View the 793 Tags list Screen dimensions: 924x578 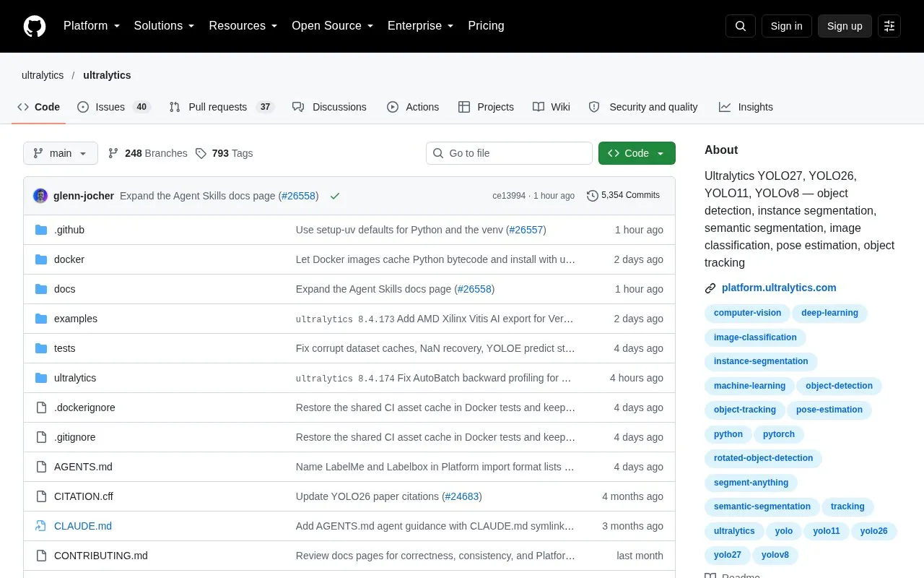coord(224,153)
